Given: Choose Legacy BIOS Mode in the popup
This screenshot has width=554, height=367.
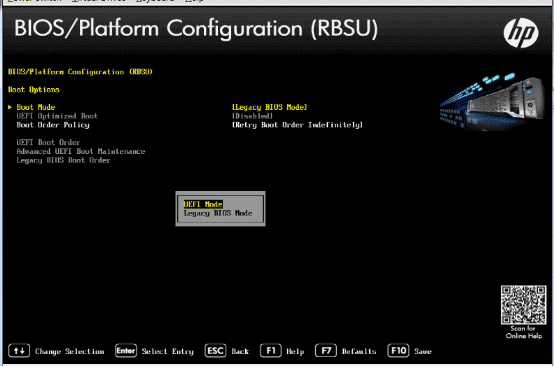Looking at the screenshot, I should pyautogui.click(x=218, y=213).
